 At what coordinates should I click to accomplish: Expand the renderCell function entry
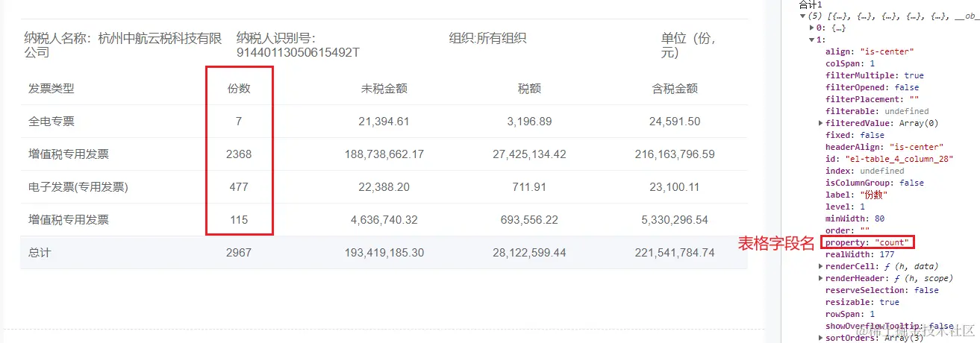pos(821,266)
